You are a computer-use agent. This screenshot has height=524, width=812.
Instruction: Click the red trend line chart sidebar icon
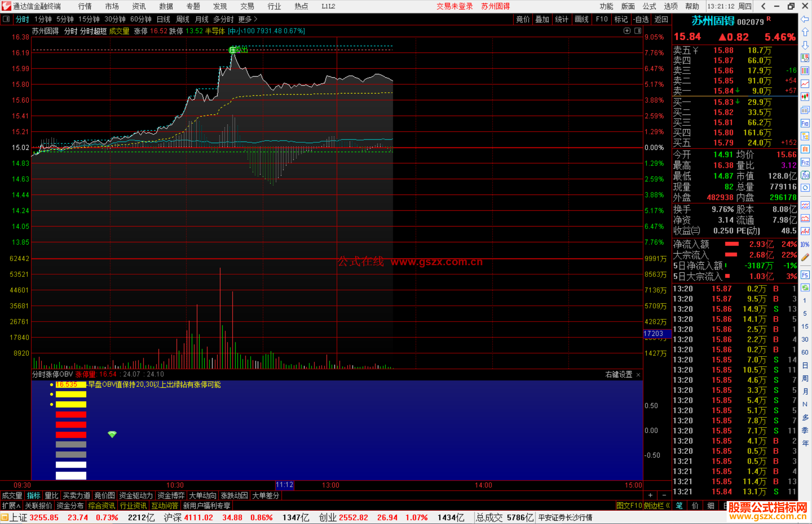(x=805, y=84)
